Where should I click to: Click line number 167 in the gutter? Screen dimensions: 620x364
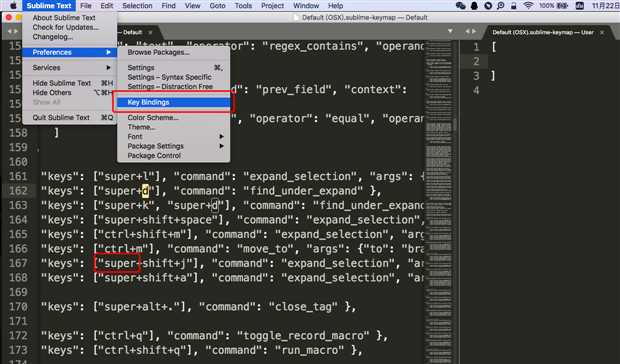(18, 263)
